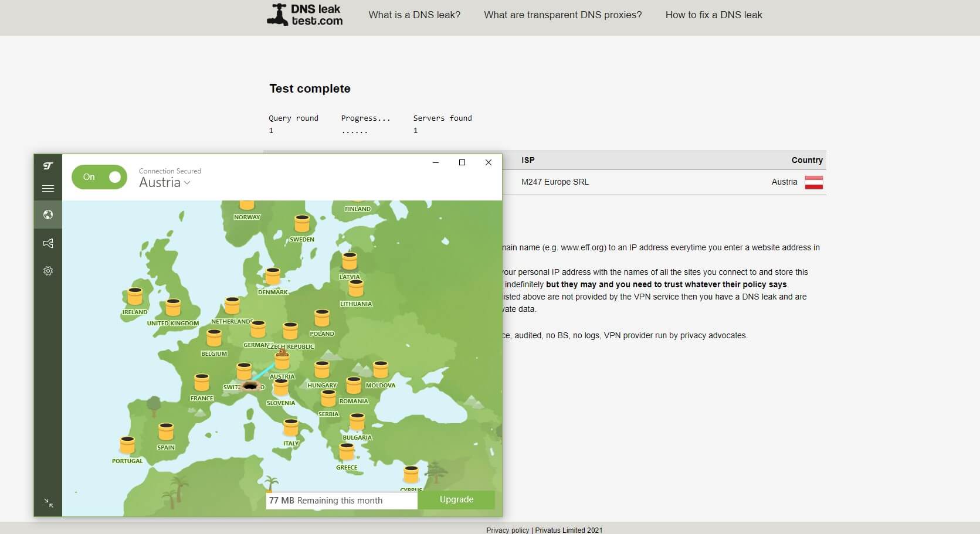This screenshot has width=980, height=534.
Task: Open the share/announcements megaphone icon
Action: pyautogui.click(x=48, y=243)
